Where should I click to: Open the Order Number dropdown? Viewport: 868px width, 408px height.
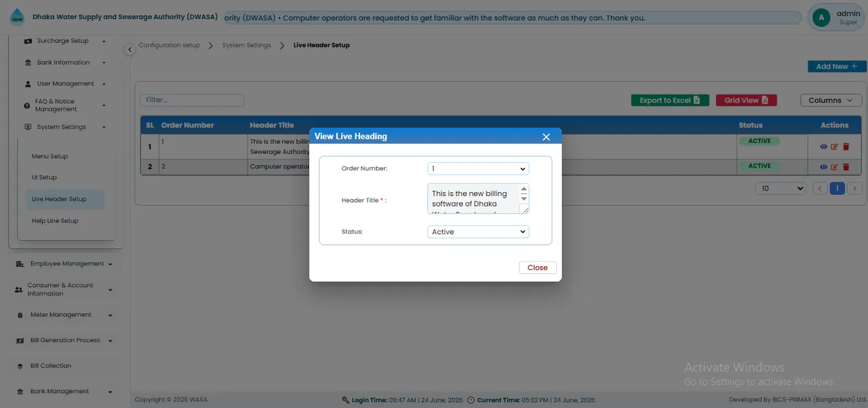pos(478,168)
